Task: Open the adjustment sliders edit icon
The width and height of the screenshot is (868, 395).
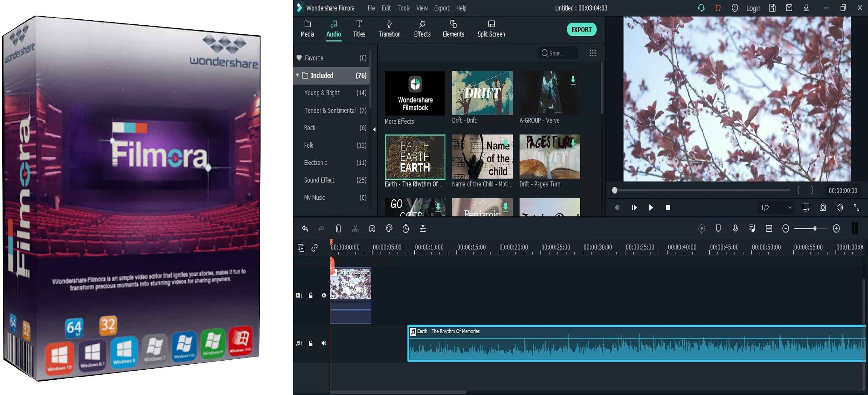Action: point(423,229)
